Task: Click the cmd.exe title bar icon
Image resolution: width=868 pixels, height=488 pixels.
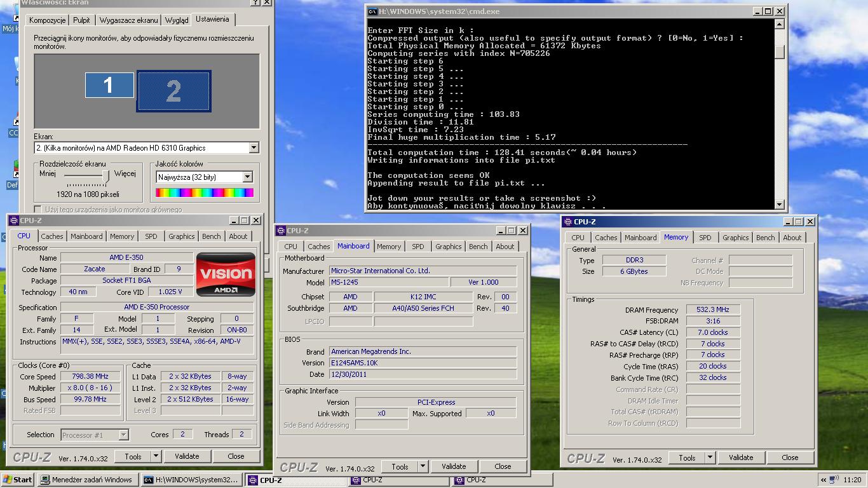Action: point(373,11)
